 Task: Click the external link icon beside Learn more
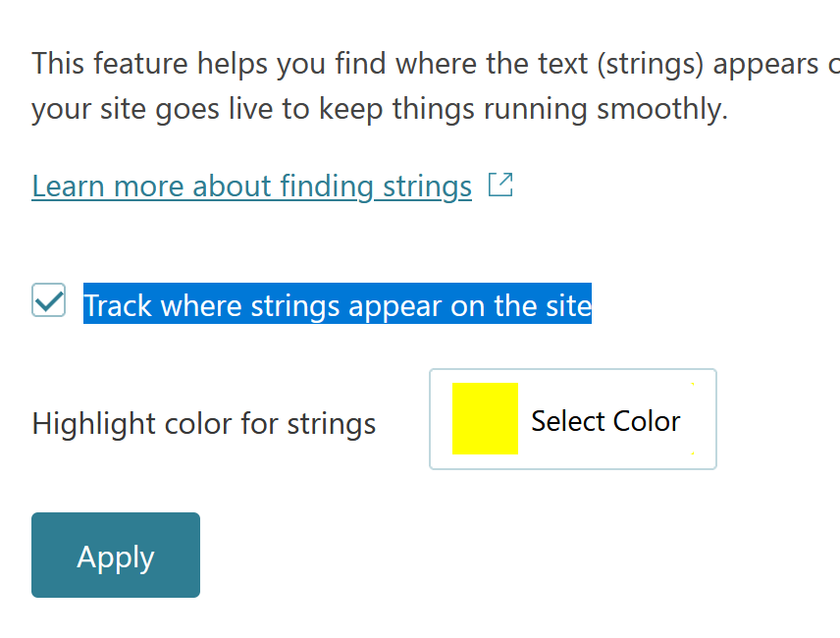(500, 185)
